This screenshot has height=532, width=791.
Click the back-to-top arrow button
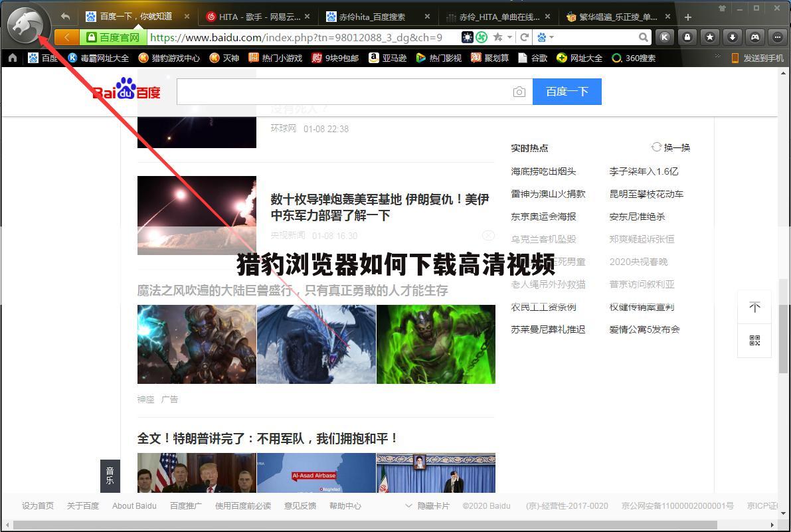(x=754, y=307)
